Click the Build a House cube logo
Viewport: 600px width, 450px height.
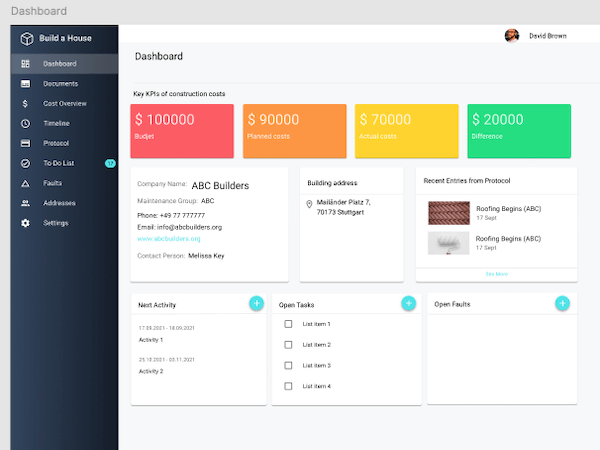27,38
